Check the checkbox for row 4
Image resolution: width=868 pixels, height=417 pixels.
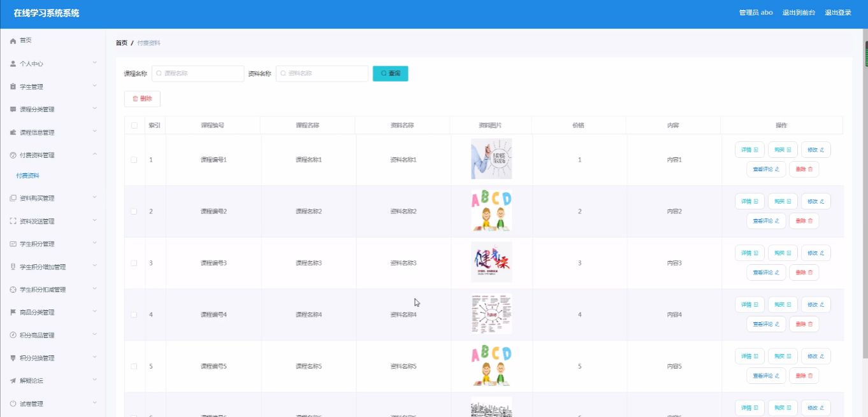[x=134, y=315]
